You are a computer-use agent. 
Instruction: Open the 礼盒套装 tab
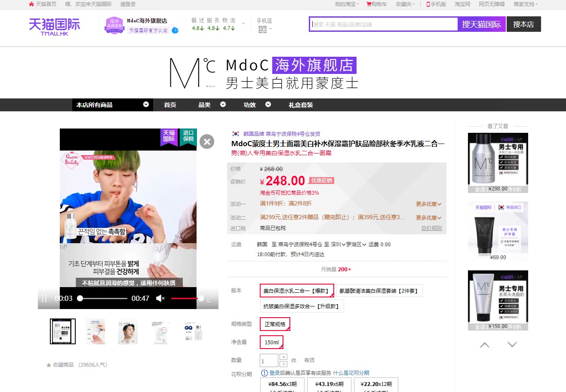click(301, 105)
